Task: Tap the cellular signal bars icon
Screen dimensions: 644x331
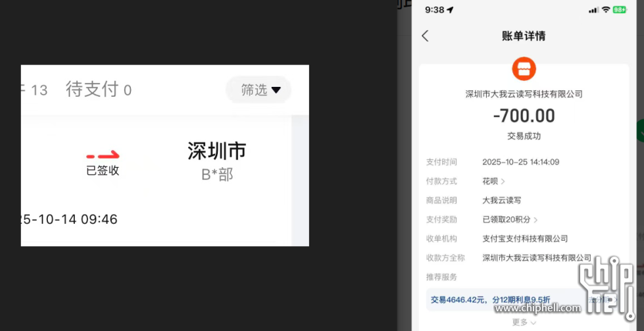Action: click(593, 10)
